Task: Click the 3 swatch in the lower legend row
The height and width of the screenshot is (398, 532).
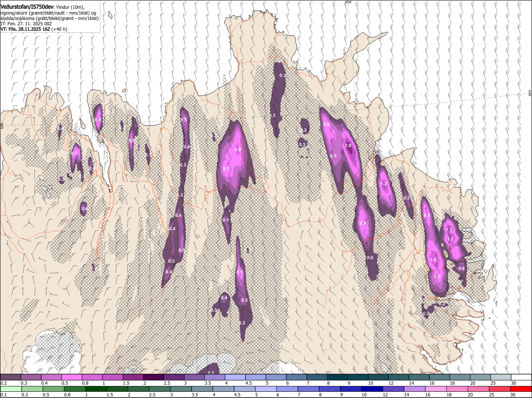Action: tap(180, 389)
